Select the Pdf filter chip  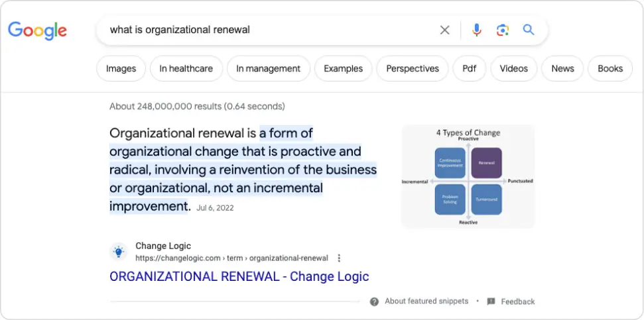[470, 68]
